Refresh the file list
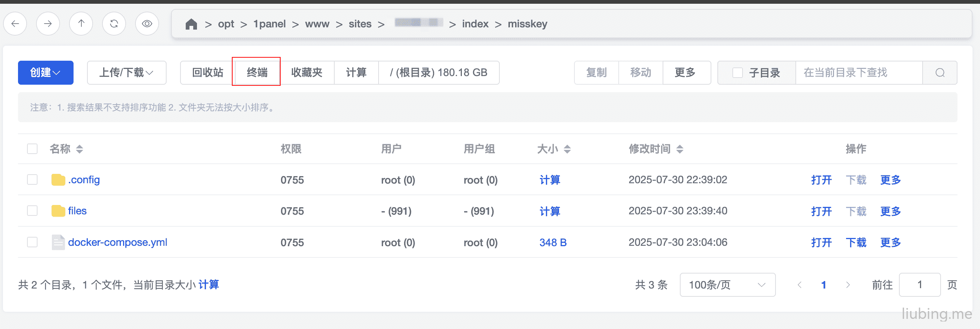Image resolution: width=980 pixels, height=329 pixels. tap(114, 24)
